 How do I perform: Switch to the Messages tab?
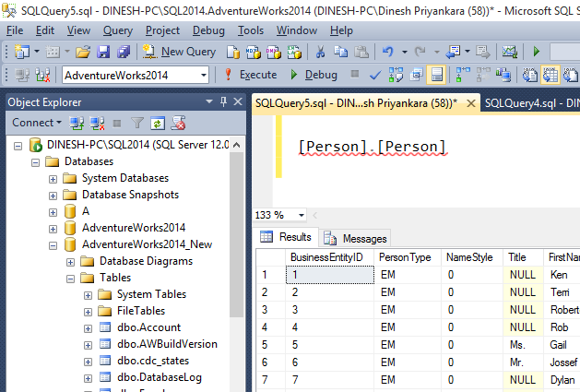click(355, 238)
